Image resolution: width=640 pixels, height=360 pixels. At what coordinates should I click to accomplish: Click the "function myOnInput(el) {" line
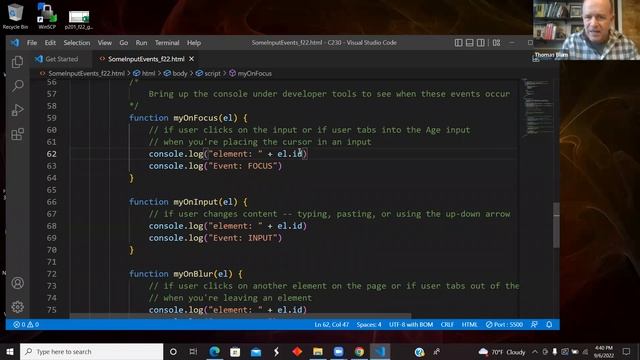point(188,202)
